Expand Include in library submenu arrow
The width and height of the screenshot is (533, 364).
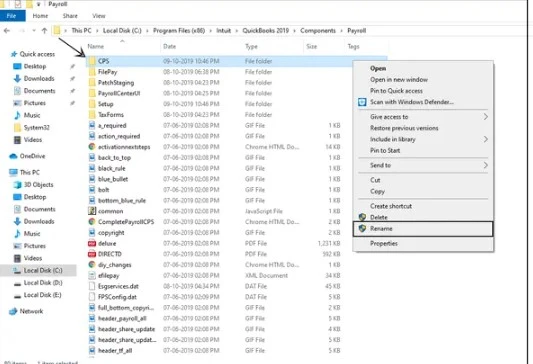[485, 139]
